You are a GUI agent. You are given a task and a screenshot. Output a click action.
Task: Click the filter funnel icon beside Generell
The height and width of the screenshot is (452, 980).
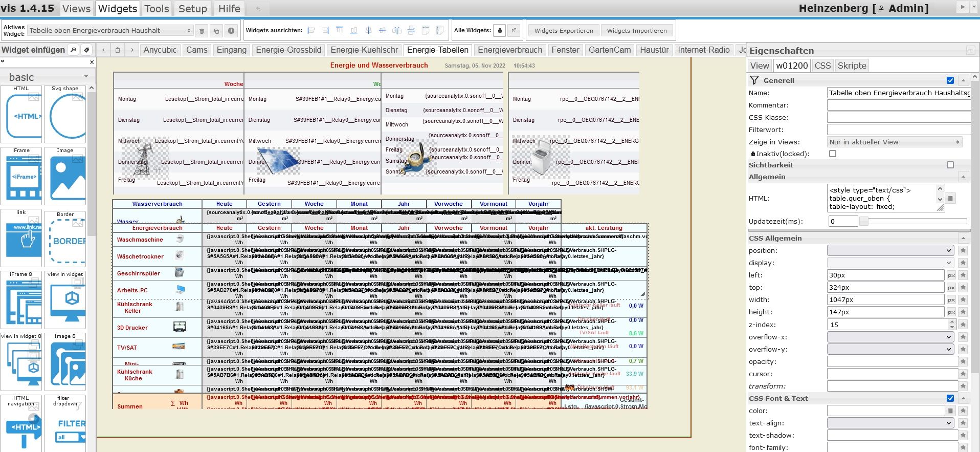754,80
